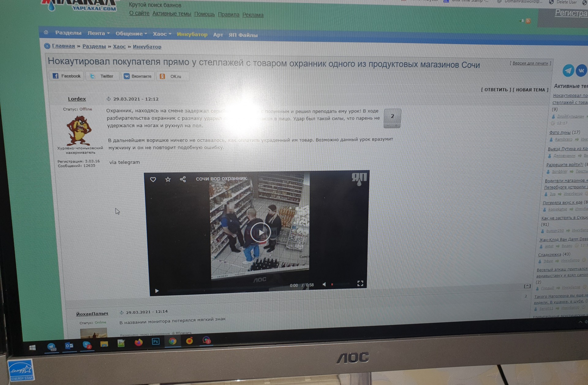Go to Разделы in the breadcrumbs
The image size is (588, 385).
tap(94, 46)
